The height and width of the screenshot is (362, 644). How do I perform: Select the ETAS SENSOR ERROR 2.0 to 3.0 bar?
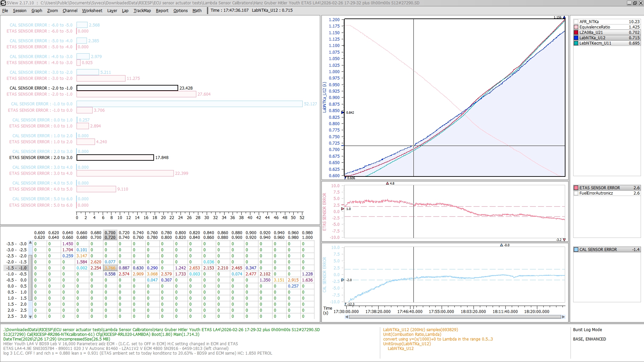coord(115,157)
